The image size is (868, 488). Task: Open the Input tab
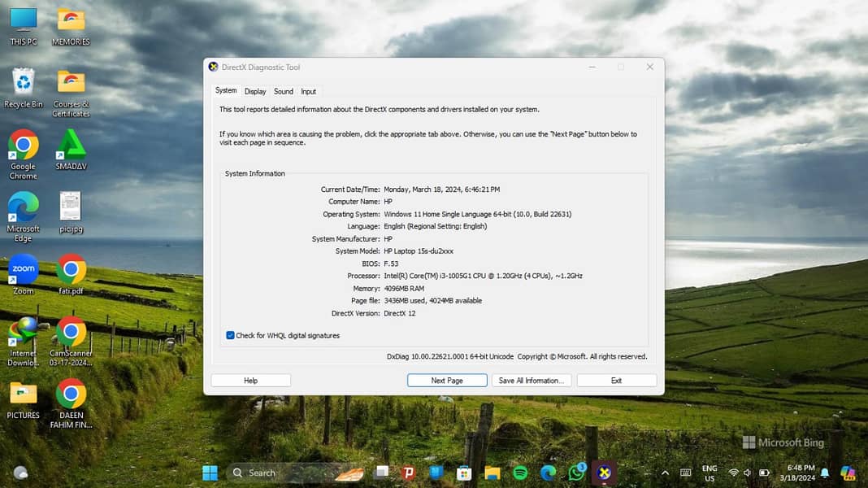click(309, 92)
